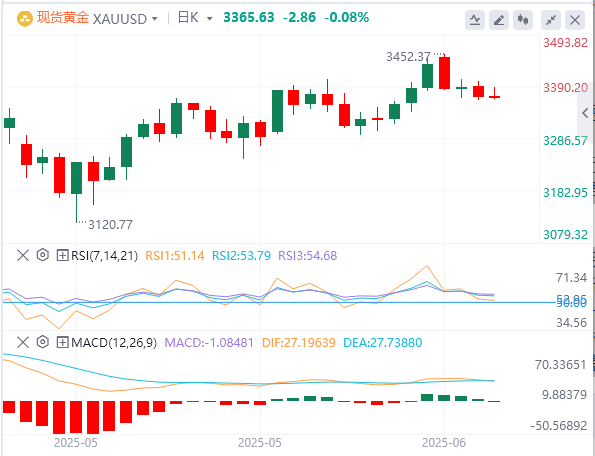Image resolution: width=595 pixels, height=456 pixels.
Task: Click the MACD(12,26,9) label
Action: click(x=114, y=343)
